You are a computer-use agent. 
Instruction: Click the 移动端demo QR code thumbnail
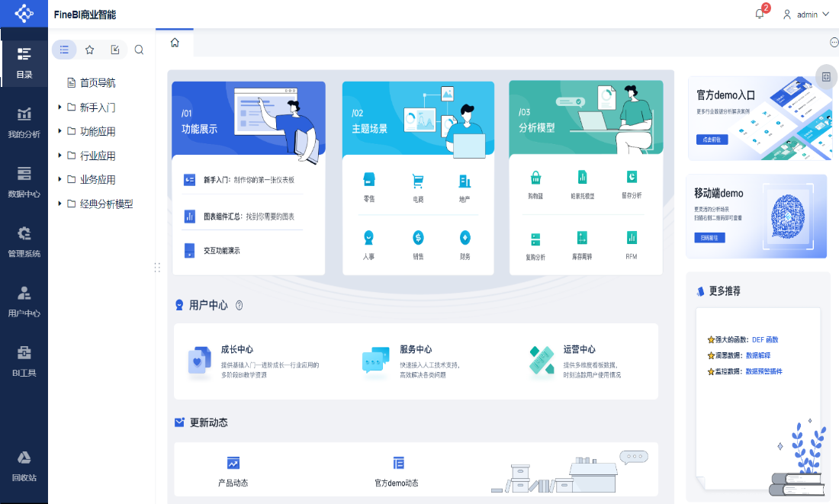coord(788,217)
